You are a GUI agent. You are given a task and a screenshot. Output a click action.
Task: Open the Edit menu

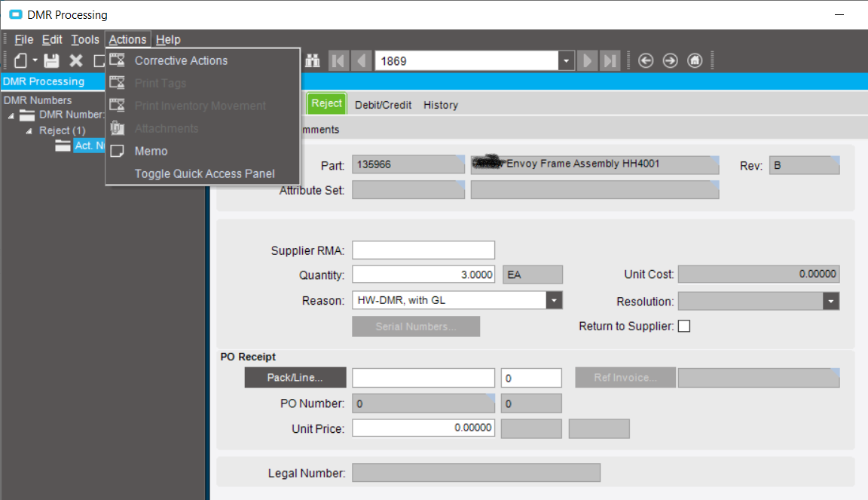[x=52, y=39]
